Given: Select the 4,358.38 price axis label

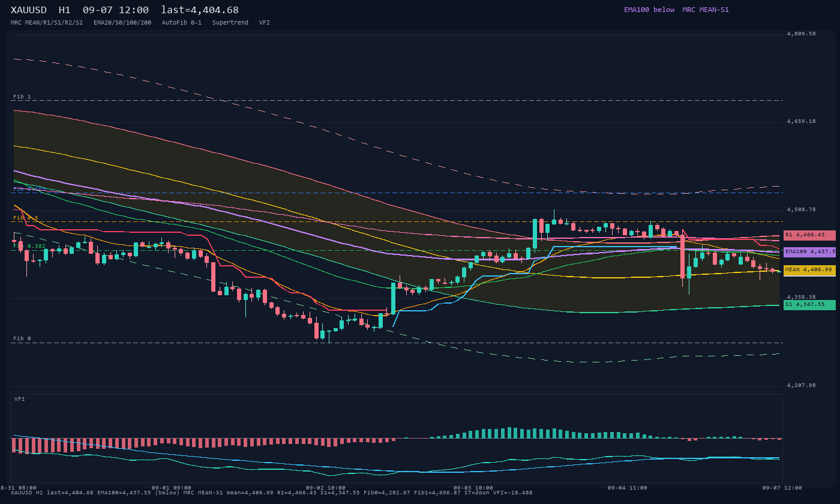Looking at the screenshot, I should 801,297.
